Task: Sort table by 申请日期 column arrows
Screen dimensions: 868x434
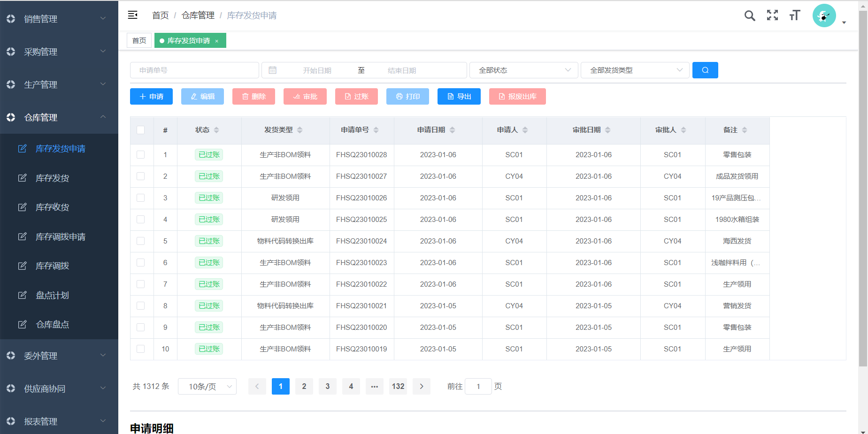Action: [452, 130]
